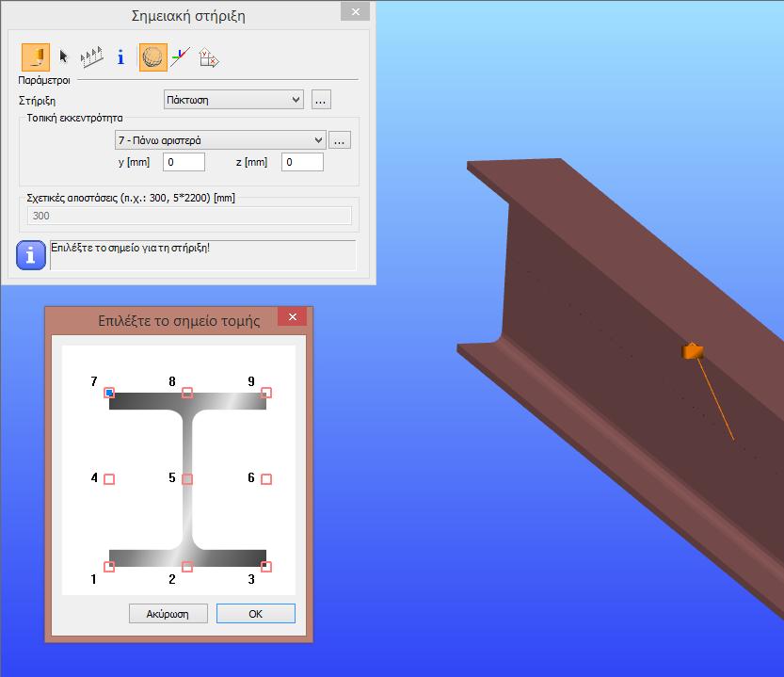The width and height of the screenshot is (784, 677).
Task: Click the colored local axes icon
Action: (x=181, y=57)
